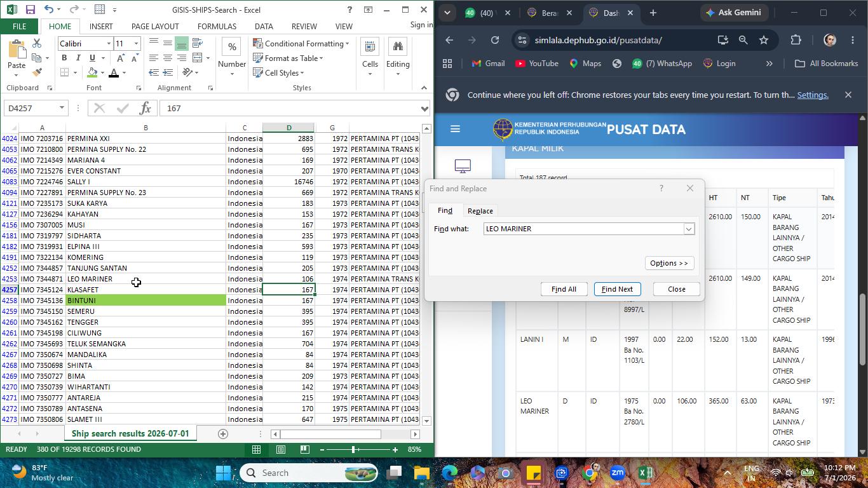The width and height of the screenshot is (868, 488).
Task: Add a new worksheet
Action: pos(222,434)
